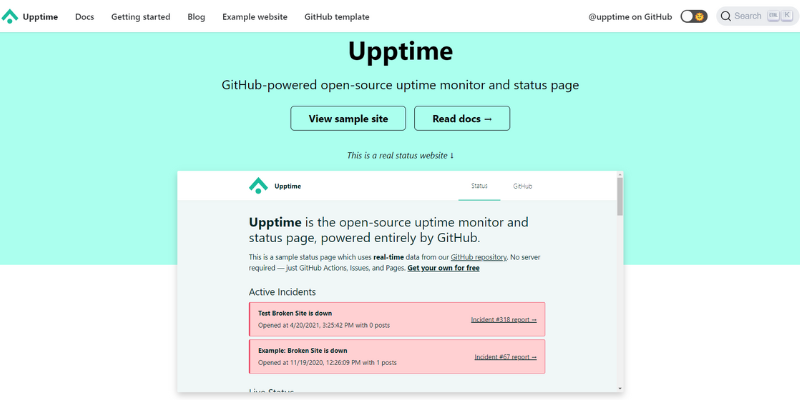Open the Docs menu item

pos(85,17)
